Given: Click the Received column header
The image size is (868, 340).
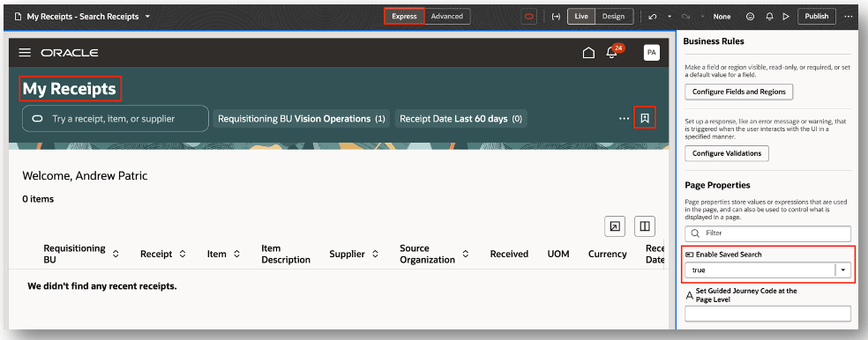Looking at the screenshot, I should coord(509,254).
